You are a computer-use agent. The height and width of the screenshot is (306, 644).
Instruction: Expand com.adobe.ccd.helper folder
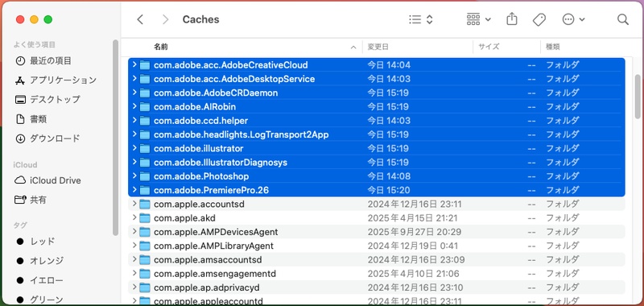(134, 120)
